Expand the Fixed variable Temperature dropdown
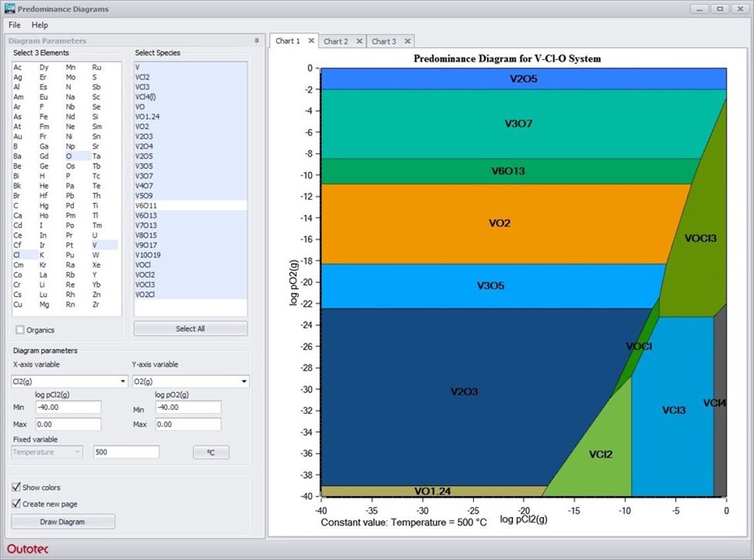 (x=78, y=452)
